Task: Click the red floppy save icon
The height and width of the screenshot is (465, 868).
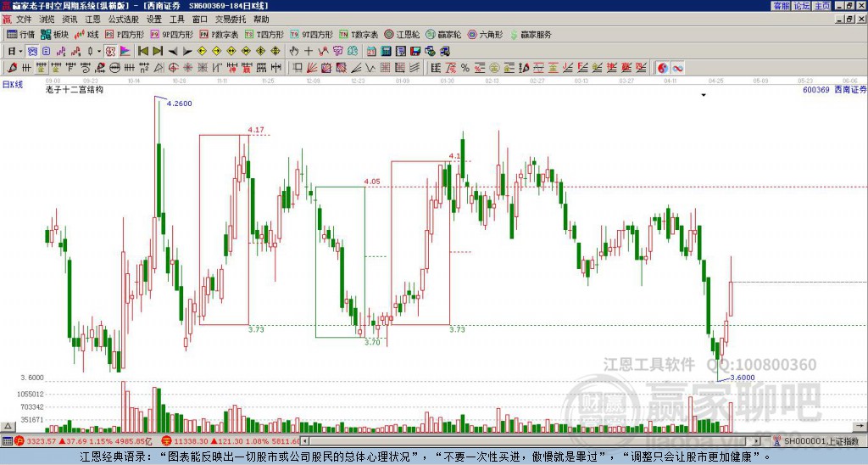Action: tap(415, 51)
